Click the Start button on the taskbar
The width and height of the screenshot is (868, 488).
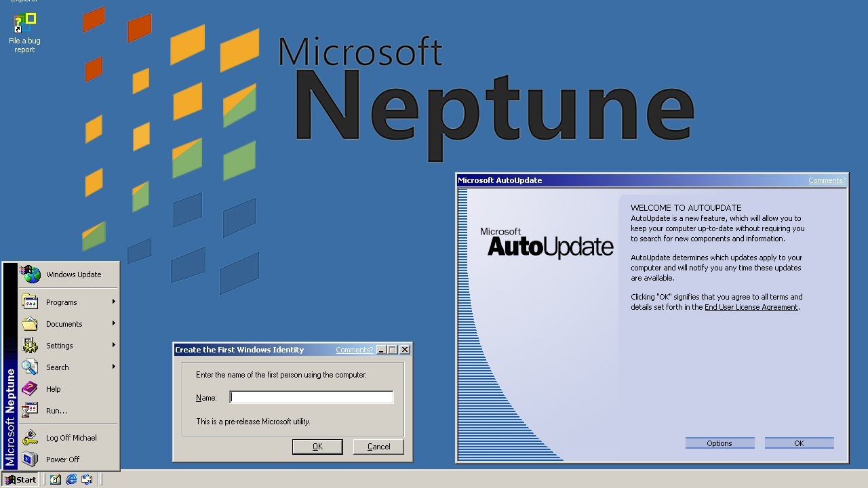[21, 479]
